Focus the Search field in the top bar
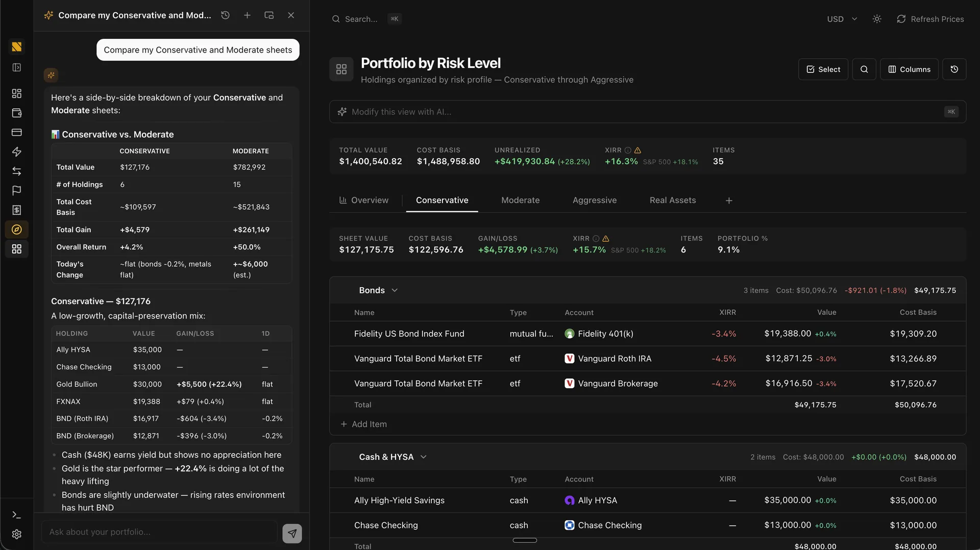 click(x=366, y=19)
